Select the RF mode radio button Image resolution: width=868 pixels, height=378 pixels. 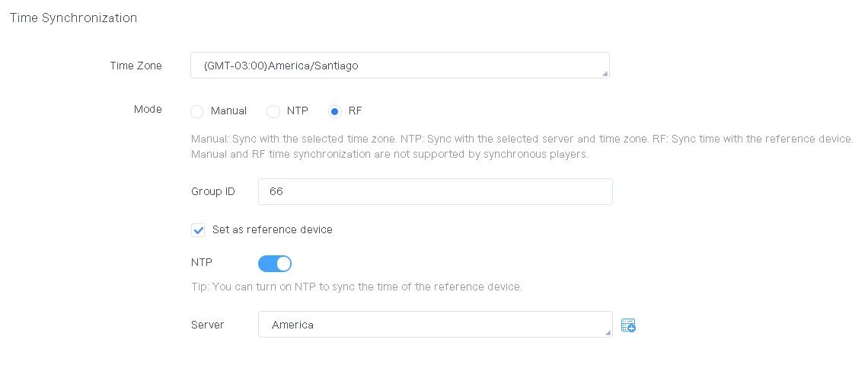[335, 111]
